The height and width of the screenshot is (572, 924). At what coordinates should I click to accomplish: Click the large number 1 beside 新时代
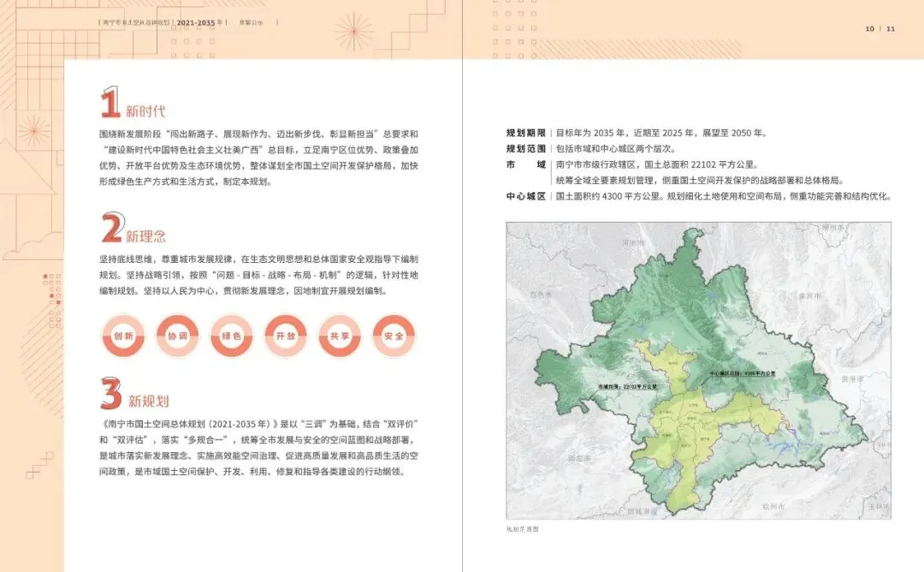pos(110,102)
